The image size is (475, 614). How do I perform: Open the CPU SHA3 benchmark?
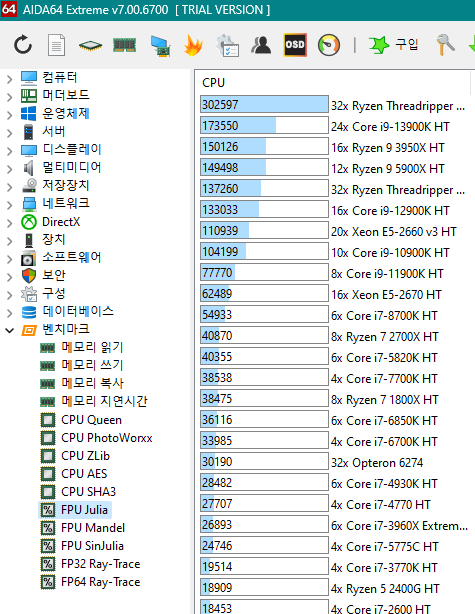tap(88, 492)
